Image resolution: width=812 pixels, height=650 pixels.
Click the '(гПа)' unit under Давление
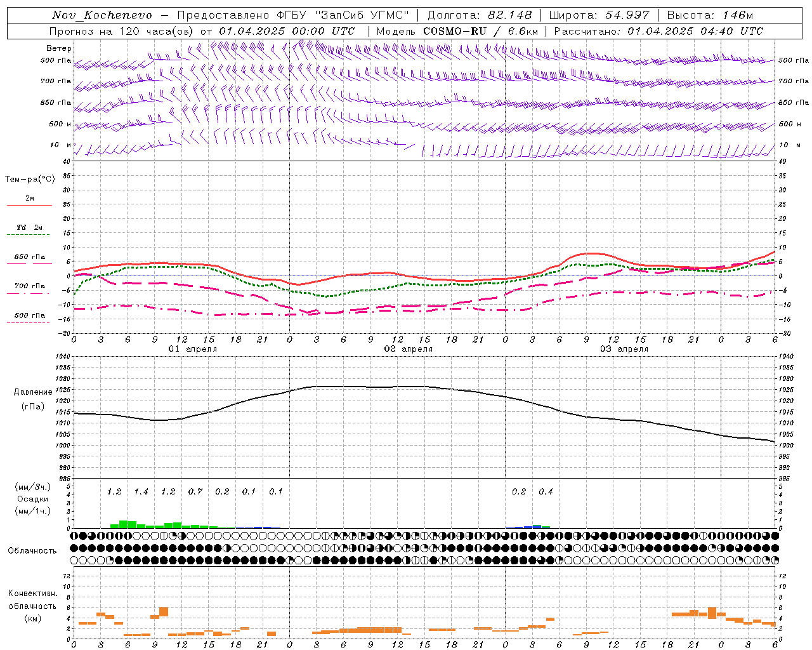33,407
